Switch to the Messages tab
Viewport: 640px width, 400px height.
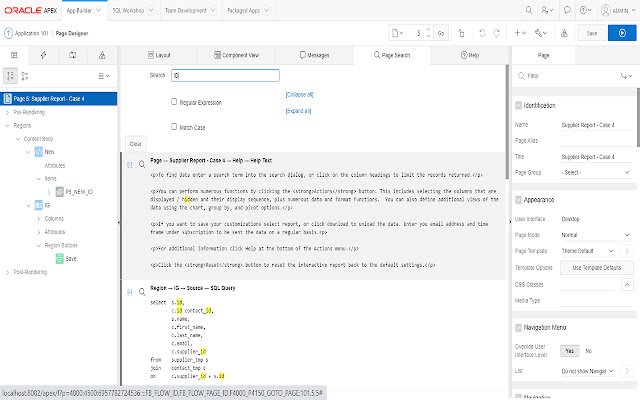(x=314, y=55)
